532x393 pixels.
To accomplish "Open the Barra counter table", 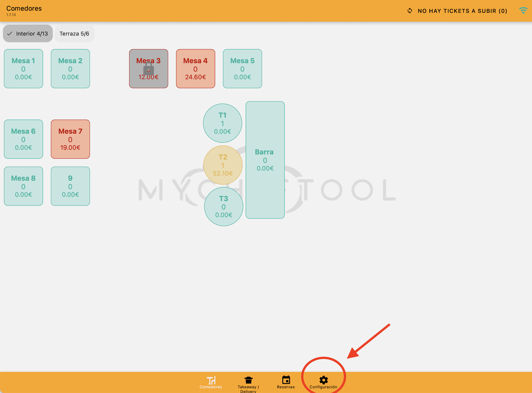I will pos(265,160).
